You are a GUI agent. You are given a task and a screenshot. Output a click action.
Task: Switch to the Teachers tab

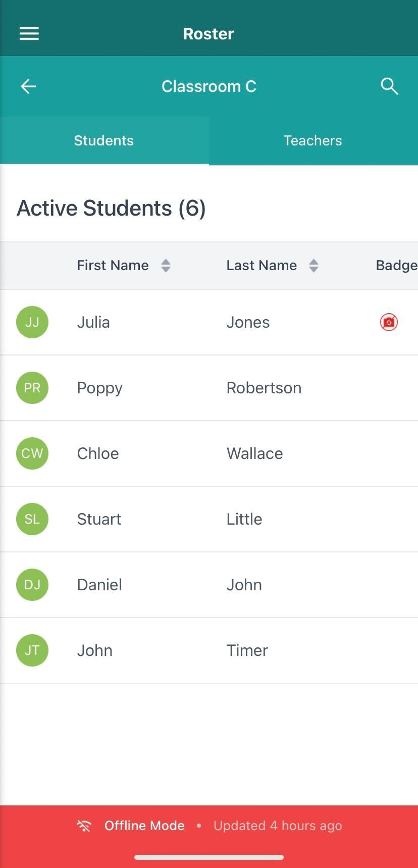(x=313, y=140)
